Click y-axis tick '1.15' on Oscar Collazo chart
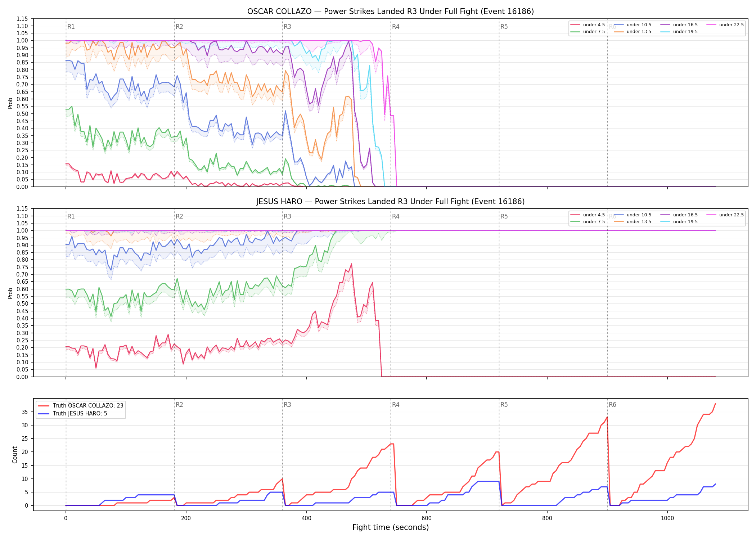The image size is (756, 540). pyautogui.click(x=22, y=19)
